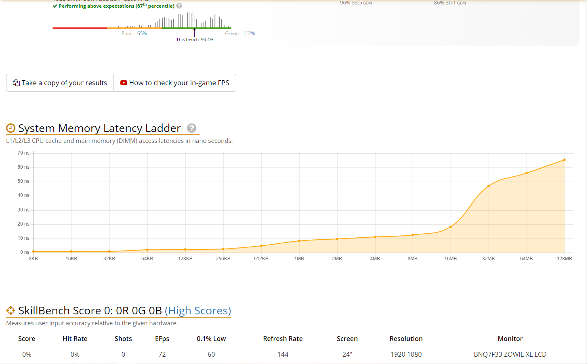Viewport: 588px width, 364px height.
Task: Select the 256KB data point on chart line
Action: [x=223, y=249]
